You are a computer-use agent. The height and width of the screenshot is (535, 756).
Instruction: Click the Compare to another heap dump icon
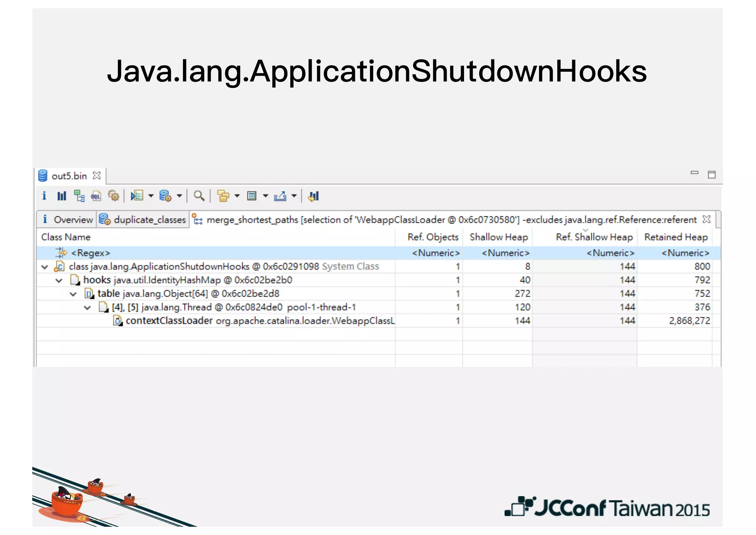(313, 196)
